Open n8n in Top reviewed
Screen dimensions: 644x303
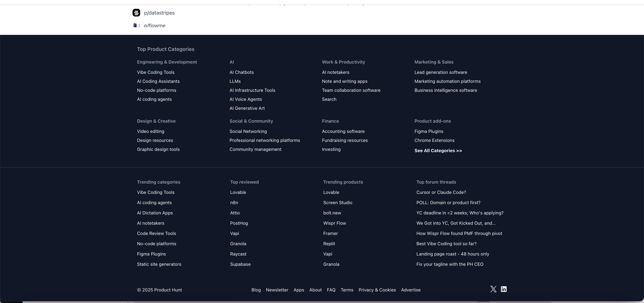234,203
